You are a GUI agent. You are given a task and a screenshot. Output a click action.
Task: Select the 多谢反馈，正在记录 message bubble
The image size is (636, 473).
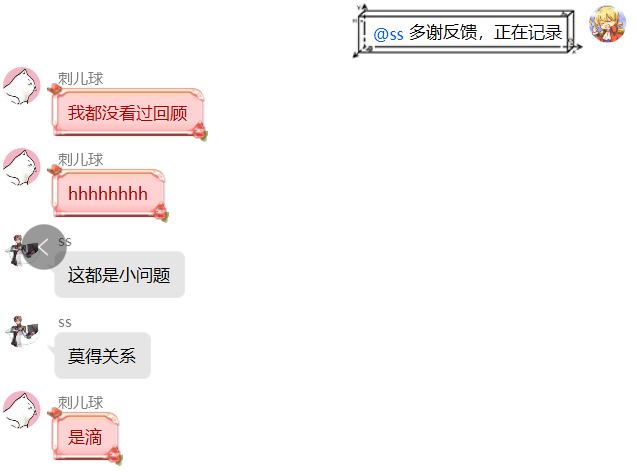pos(467,32)
